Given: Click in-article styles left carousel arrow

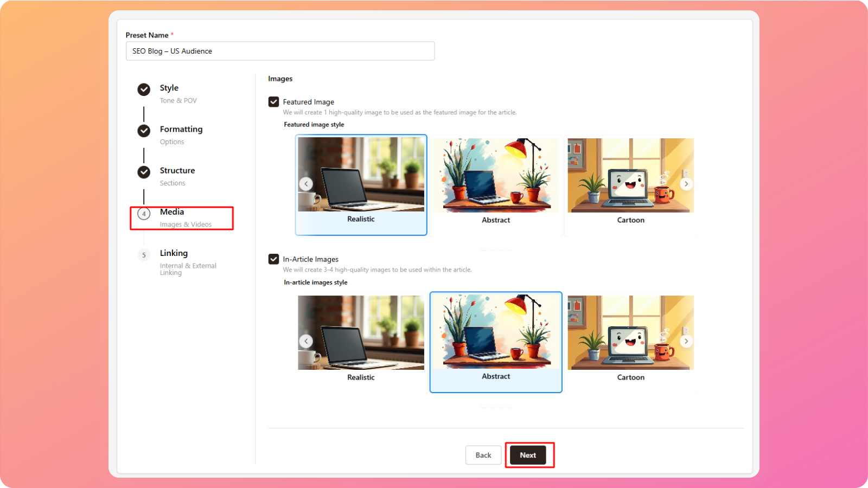Looking at the screenshot, I should click(x=306, y=341).
